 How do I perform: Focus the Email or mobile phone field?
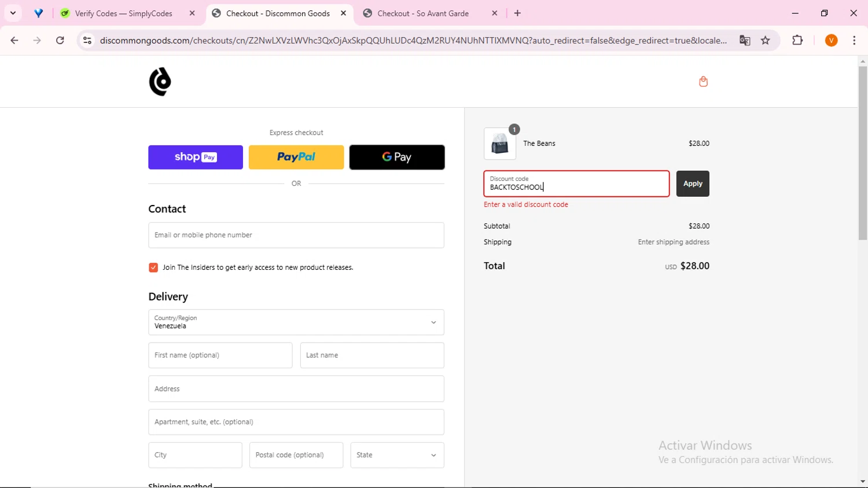(296, 235)
